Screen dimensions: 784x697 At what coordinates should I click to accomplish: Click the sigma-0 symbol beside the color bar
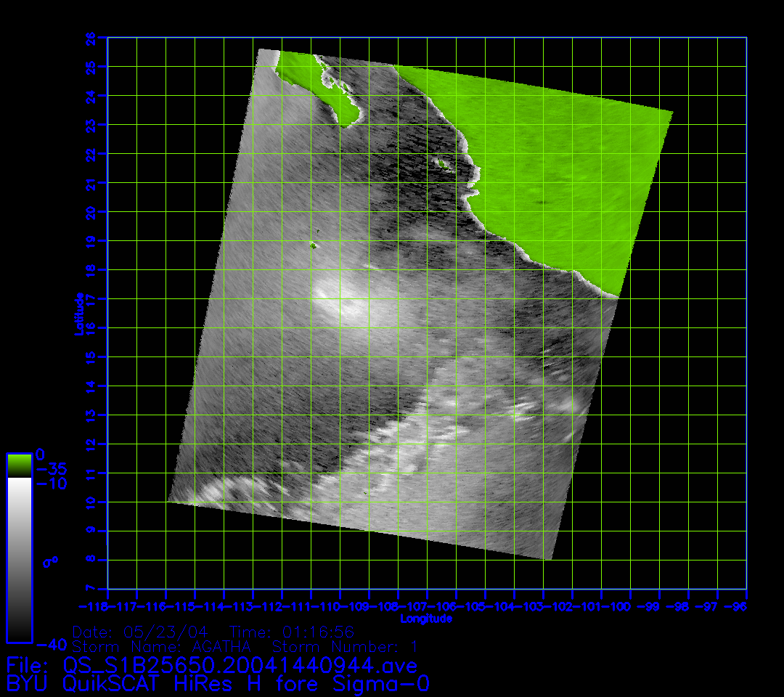[x=50, y=561]
